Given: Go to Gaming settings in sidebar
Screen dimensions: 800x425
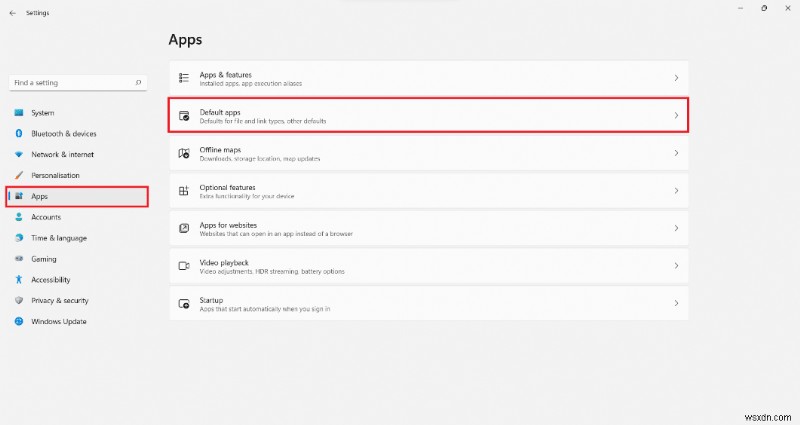Looking at the screenshot, I should tap(44, 259).
